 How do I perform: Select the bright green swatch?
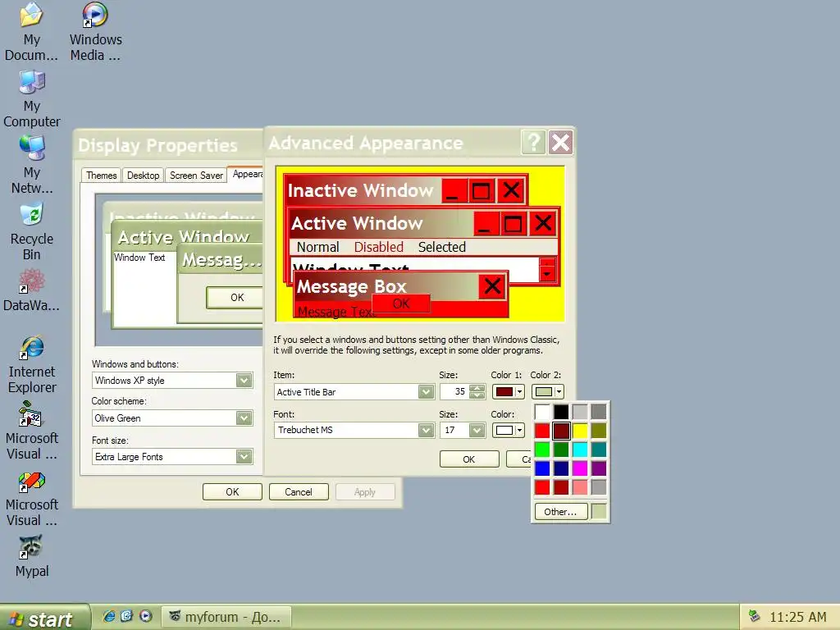click(x=542, y=450)
